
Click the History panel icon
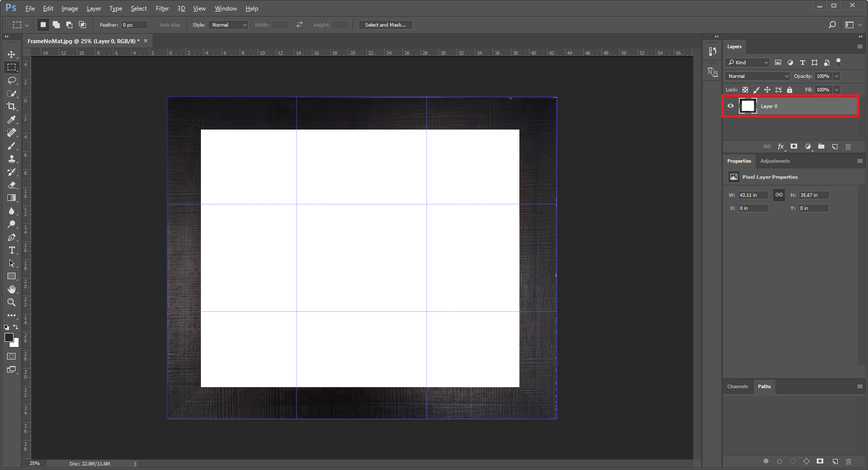pos(712,51)
